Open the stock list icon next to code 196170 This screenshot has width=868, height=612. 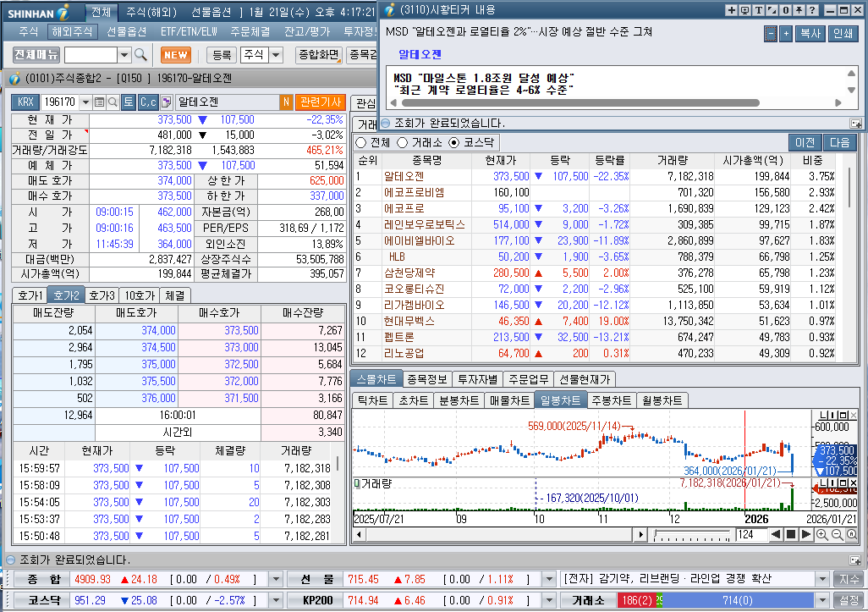click(99, 102)
